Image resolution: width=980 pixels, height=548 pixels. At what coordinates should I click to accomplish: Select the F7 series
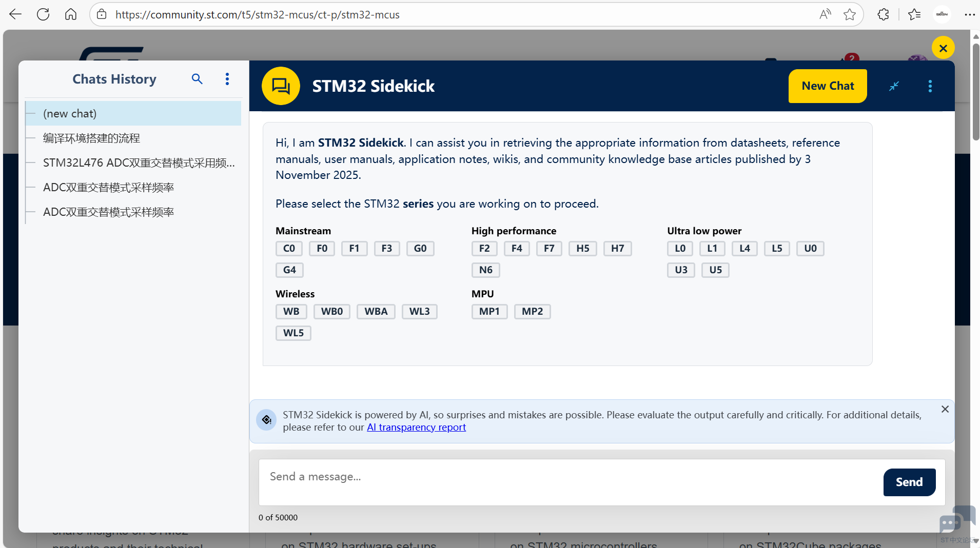tap(549, 249)
